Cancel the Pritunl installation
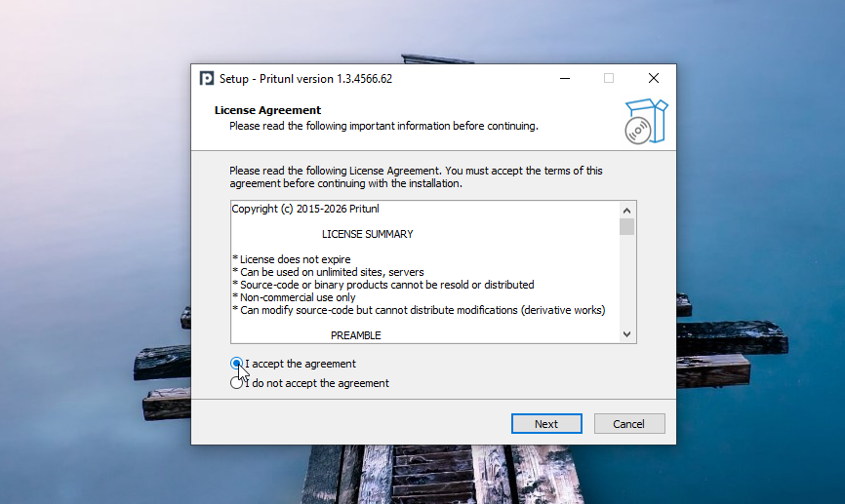Screen dimensions: 845x504 coord(628,424)
